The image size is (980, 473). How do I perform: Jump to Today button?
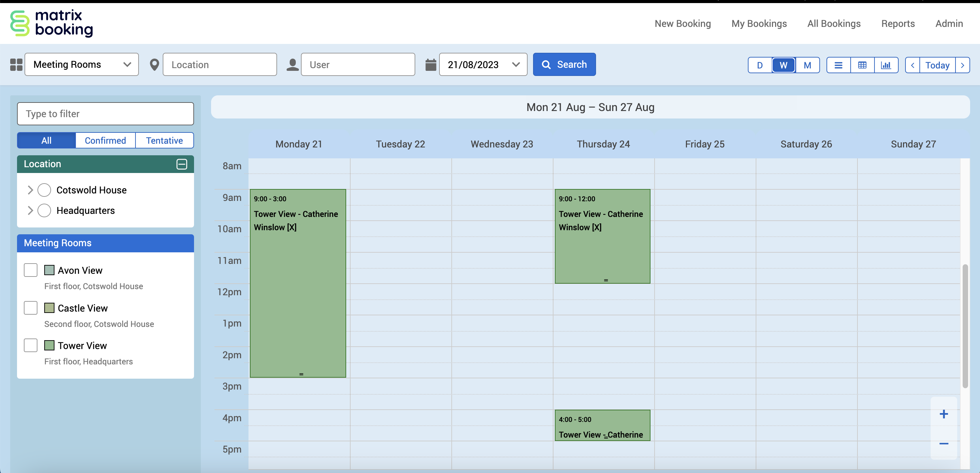(937, 65)
